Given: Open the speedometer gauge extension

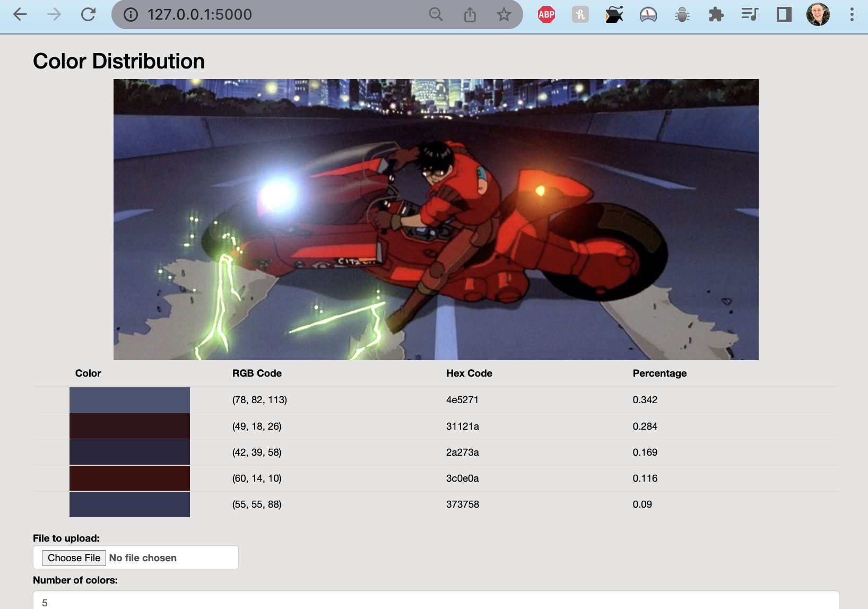Looking at the screenshot, I should pos(648,14).
